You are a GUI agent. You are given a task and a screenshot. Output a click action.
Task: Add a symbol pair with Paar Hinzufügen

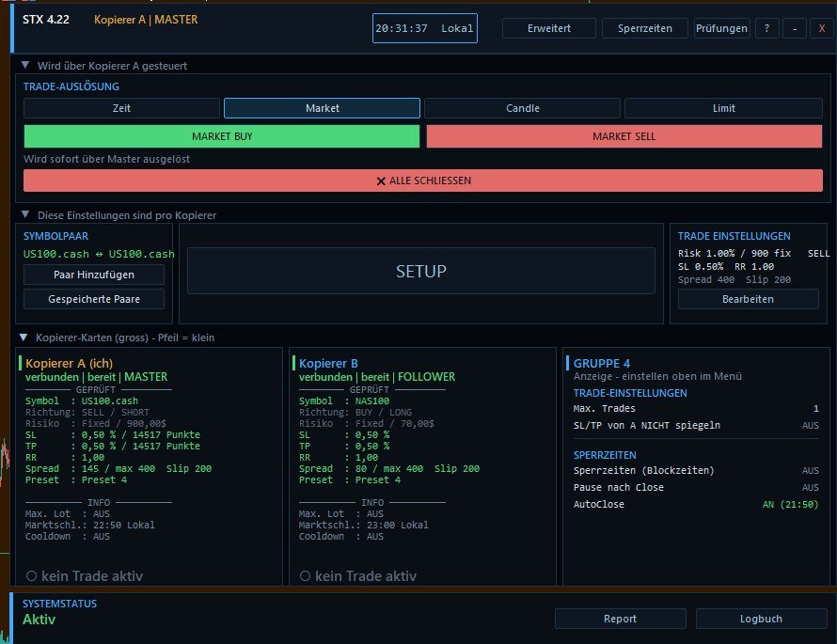[94, 275]
